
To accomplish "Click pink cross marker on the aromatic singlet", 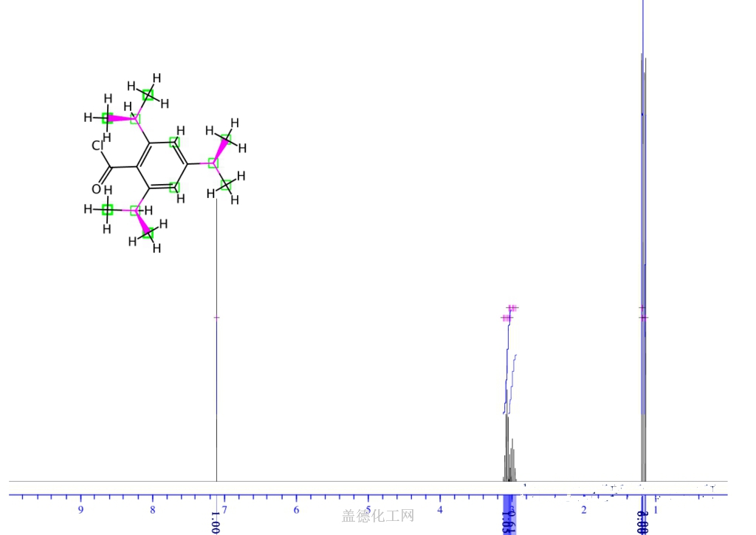I will coord(216,318).
